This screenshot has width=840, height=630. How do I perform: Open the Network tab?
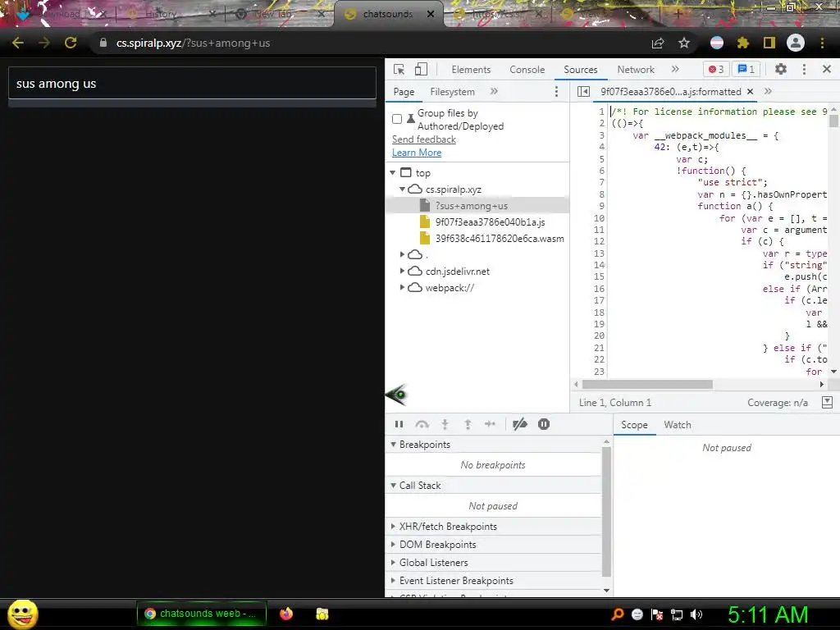636,70
